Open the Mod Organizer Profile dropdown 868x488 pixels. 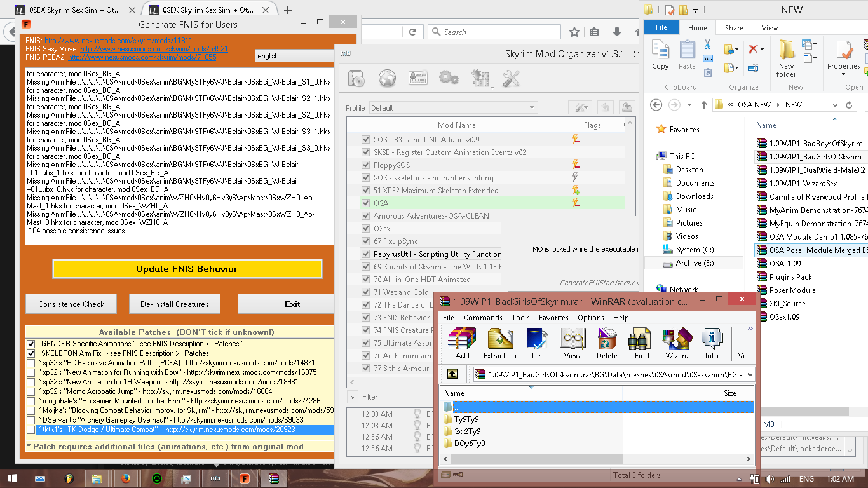(x=453, y=108)
